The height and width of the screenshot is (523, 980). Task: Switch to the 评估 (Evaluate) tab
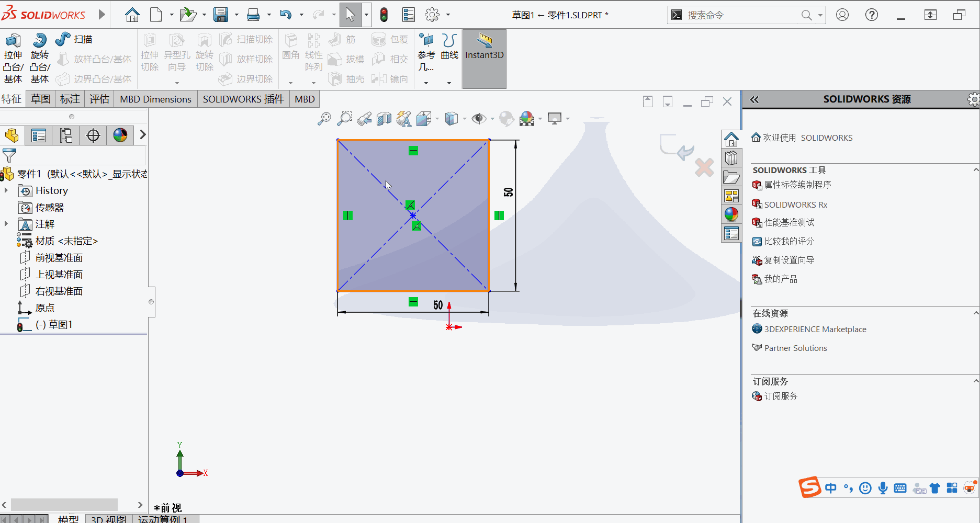[x=99, y=99]
